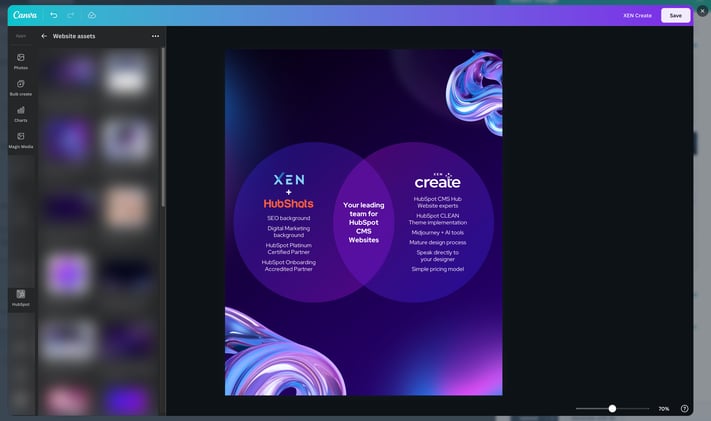Select 'HubSpot CMS Hub Website experts' text
Image resolution: width=711 pixels, height=421 pixels.
tap(438, 202)
